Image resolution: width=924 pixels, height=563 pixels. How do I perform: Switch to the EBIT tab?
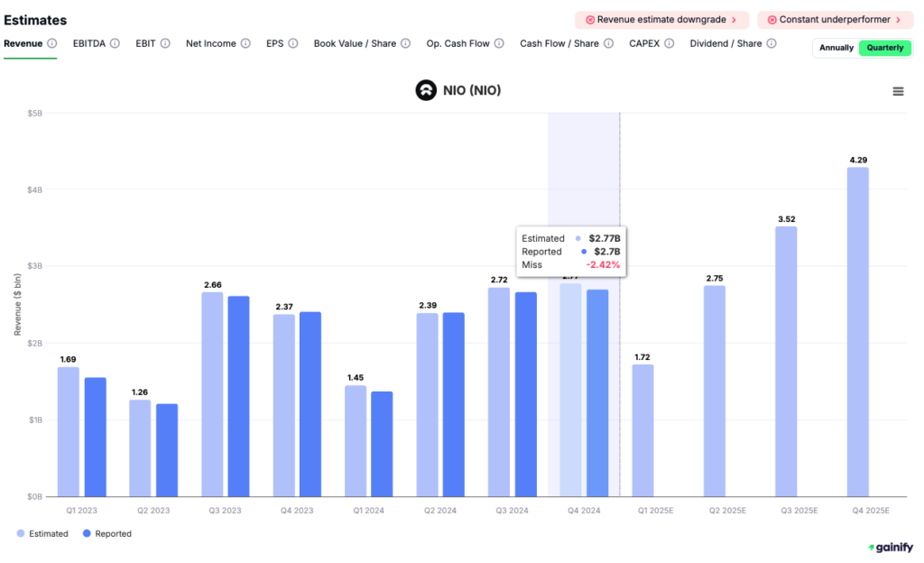tap(145, 43)
